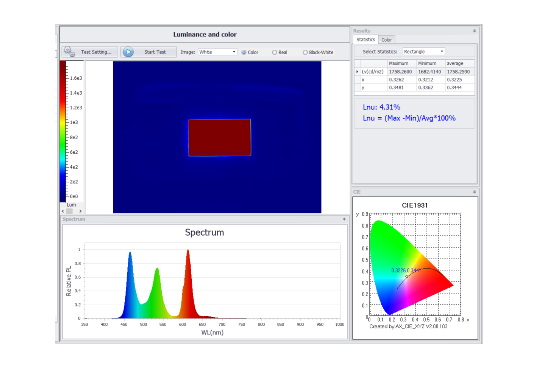Screen dimensions: 540x380
Task: Switch to the Statistics tab
Action: [366, 40]
